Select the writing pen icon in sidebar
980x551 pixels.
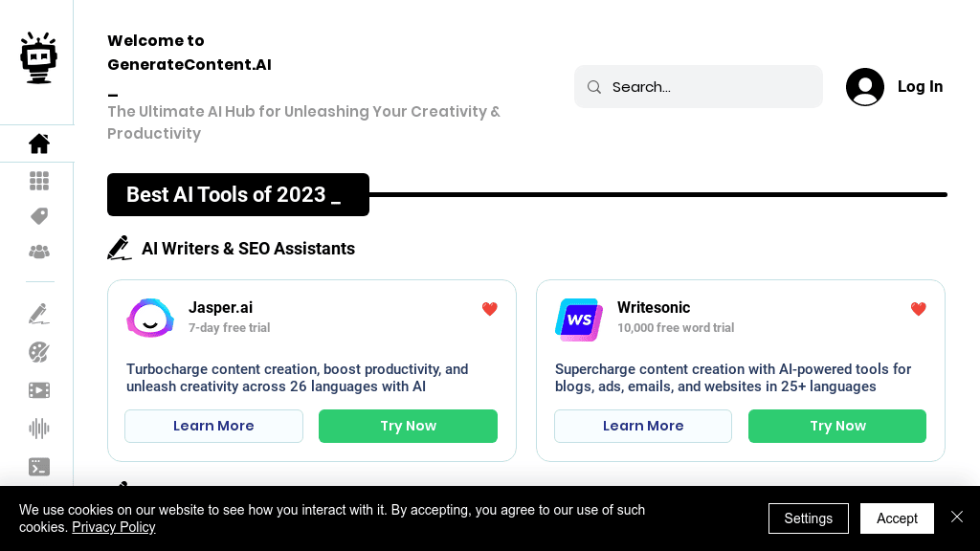click(x=39, y=314)
